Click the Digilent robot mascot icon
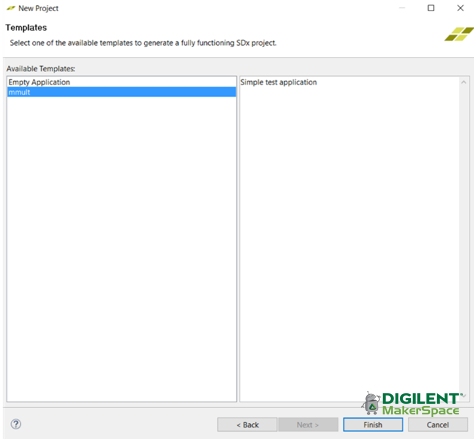This screenshot has width=474, height=439. coord(371,403)
